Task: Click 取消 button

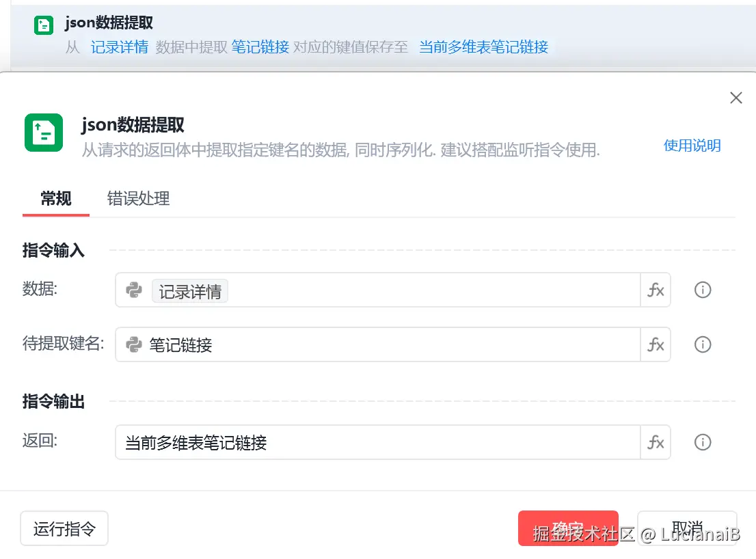Action: [687, 528]
